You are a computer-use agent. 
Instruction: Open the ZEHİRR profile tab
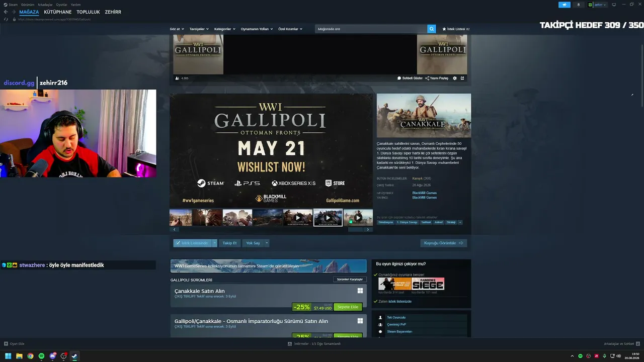tap(113, 12)
